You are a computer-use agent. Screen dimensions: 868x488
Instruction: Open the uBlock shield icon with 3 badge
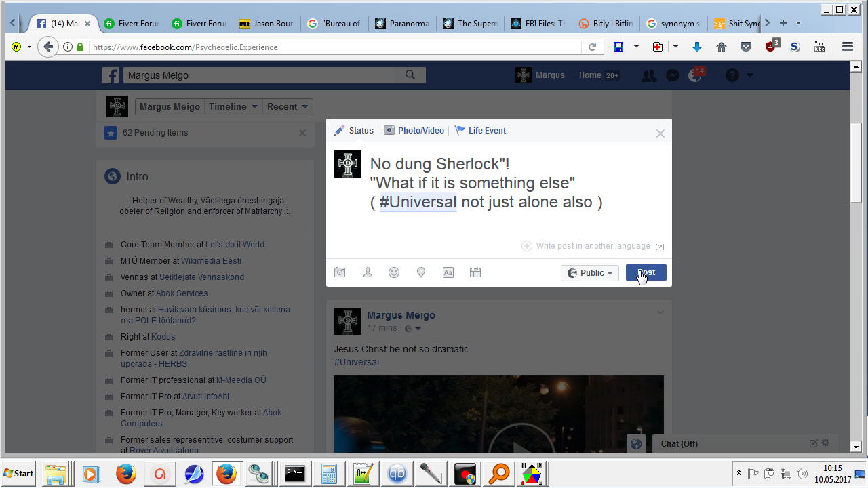(x=772, y=45)
